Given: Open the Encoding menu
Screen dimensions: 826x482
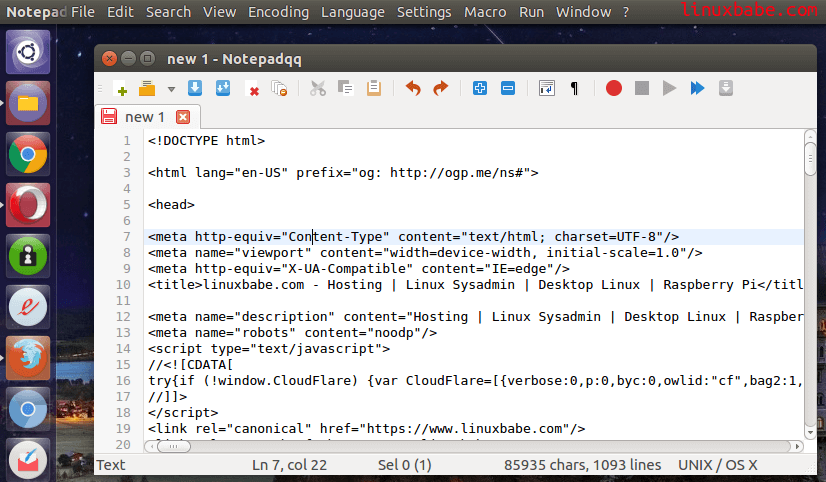Looking at the screenshot, I should tap(278, 12).
